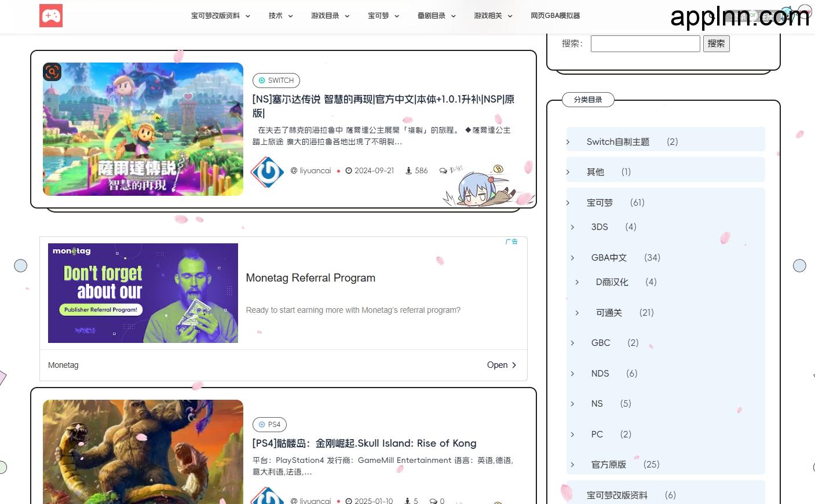Click the 广告 ad label
815x504 pixels.
coord(511,242)
